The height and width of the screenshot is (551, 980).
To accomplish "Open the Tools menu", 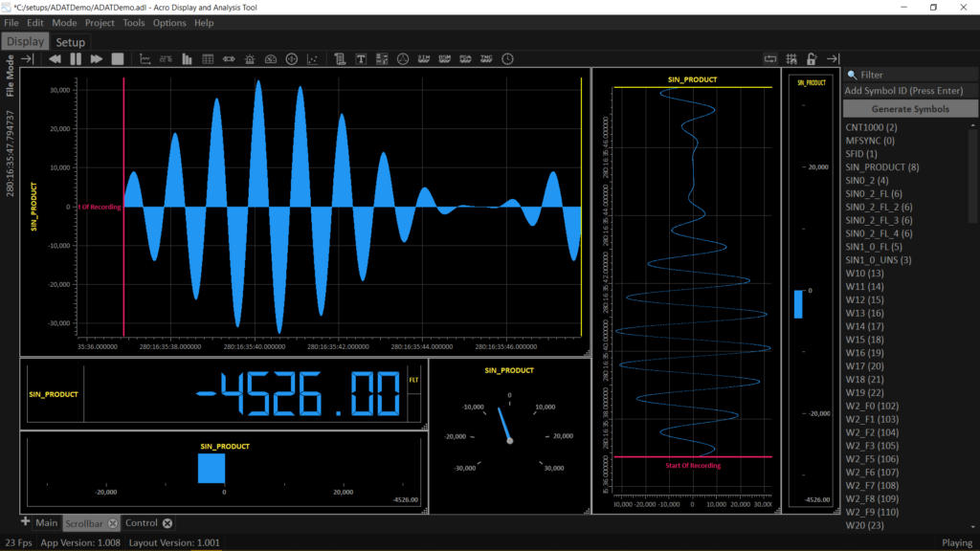I will (x=134, y=23).
